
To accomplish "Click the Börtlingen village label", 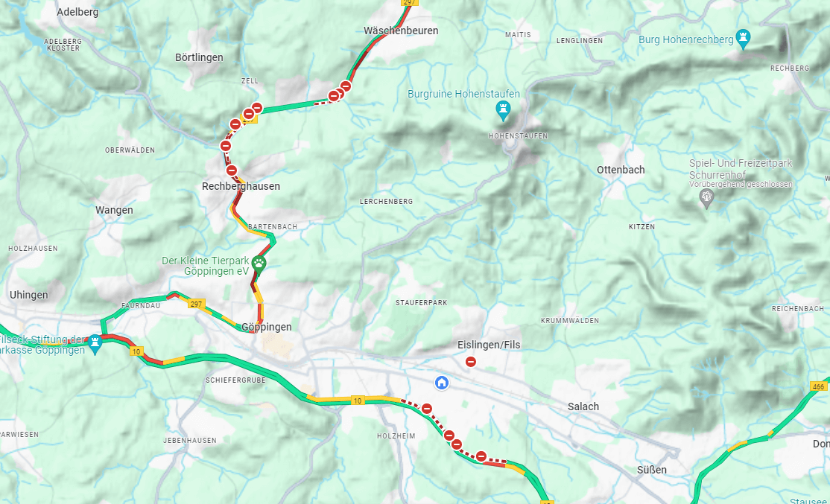I will [199, 57].
